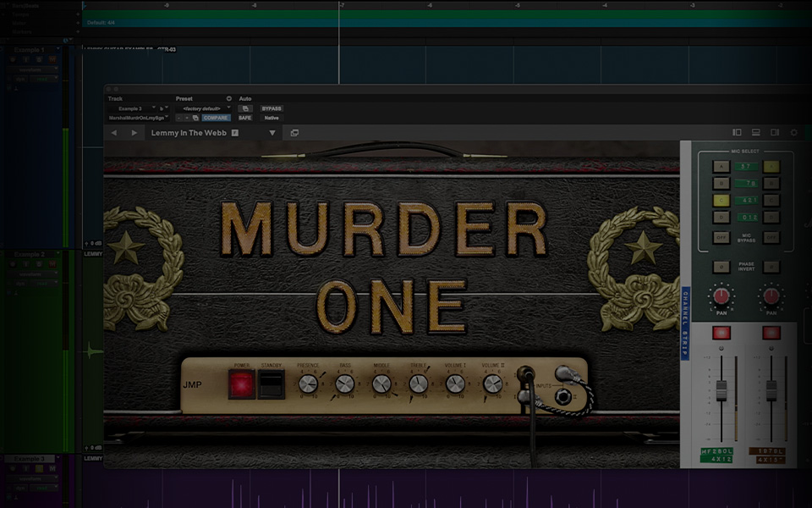This screenshot has width=812, height=508.
Task: Click the plugin settings gear icon
Action: (x=793, y=132)
